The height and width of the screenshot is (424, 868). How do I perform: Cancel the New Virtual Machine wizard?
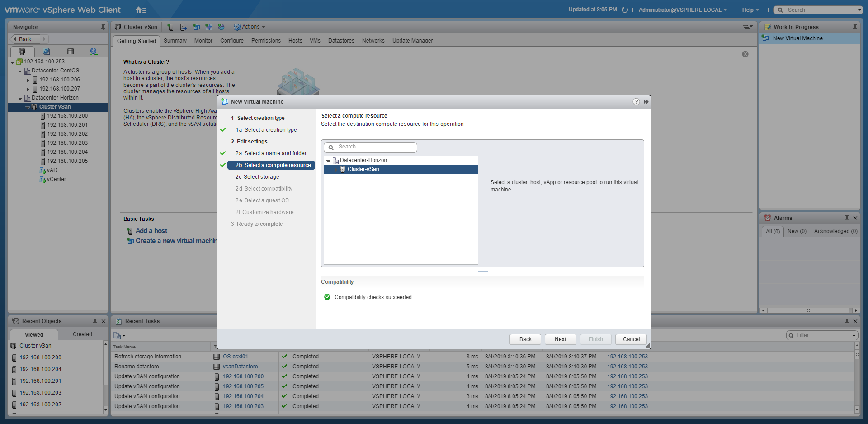click(x=631, y=339)
